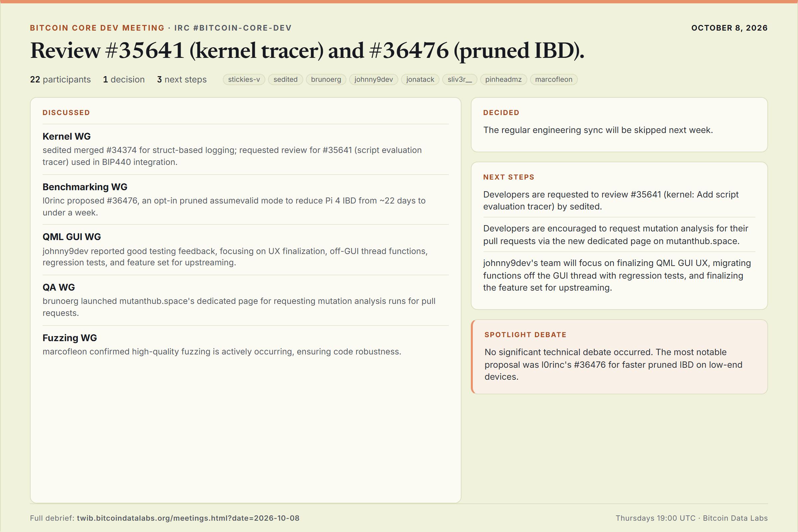Select the johnny9dev participant tag
This screenshot has width=798, height=532.
373,79
